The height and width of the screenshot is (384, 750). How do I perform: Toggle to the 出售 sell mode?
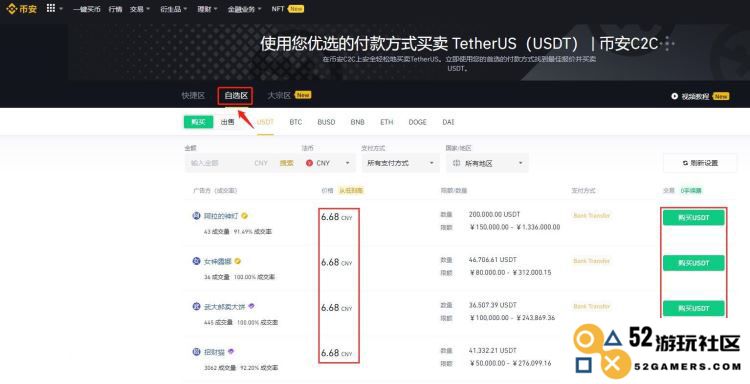point(228,122)
